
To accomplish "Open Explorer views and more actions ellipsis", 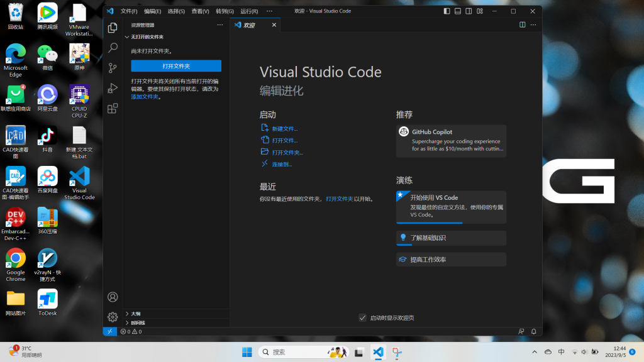I will tap(220, 25).
